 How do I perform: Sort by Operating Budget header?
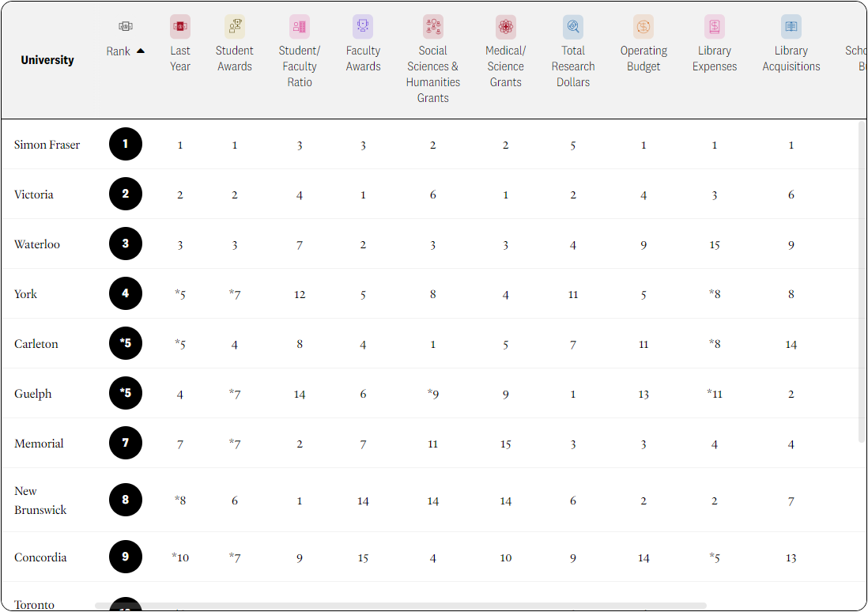tap(643, 59)
